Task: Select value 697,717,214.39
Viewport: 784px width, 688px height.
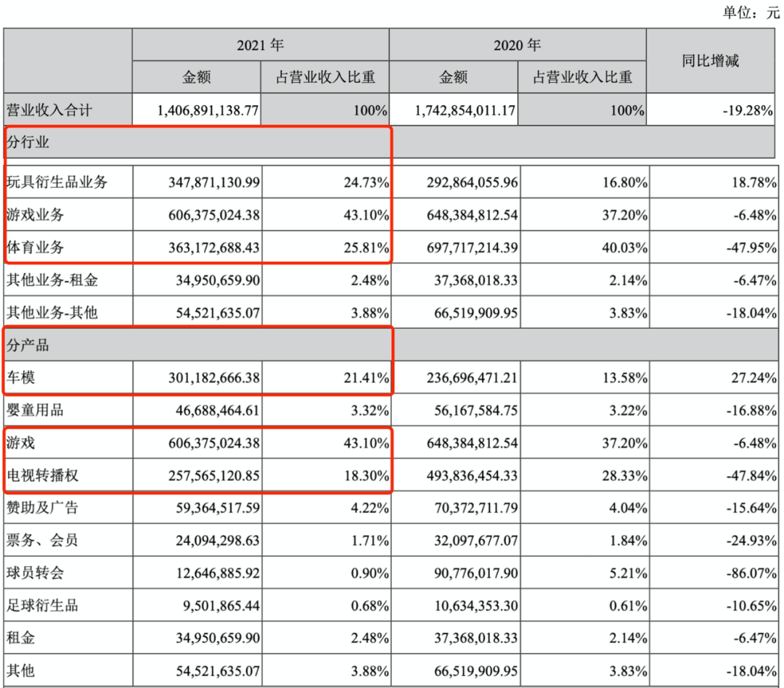Action: 472,247
